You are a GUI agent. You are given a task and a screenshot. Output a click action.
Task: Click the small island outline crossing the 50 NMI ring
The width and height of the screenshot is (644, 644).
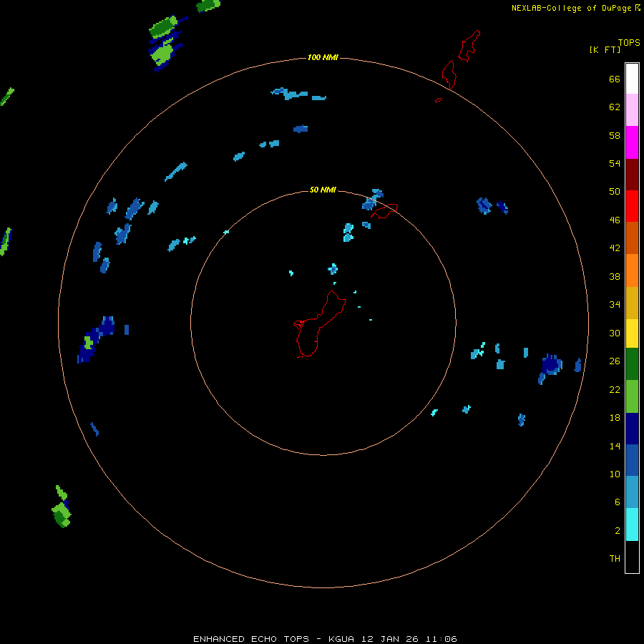(x=384, y=211)
